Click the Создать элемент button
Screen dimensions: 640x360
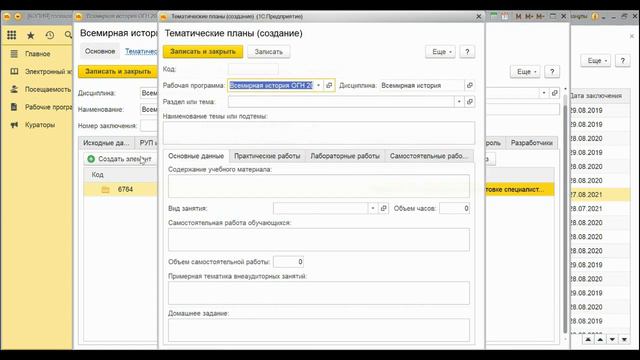(121, 159)
